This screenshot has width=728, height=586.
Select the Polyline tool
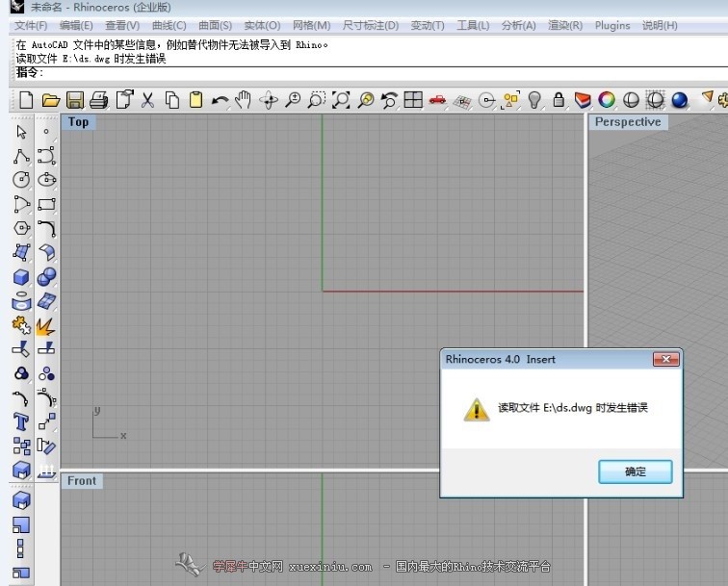[x=21, y=156]
